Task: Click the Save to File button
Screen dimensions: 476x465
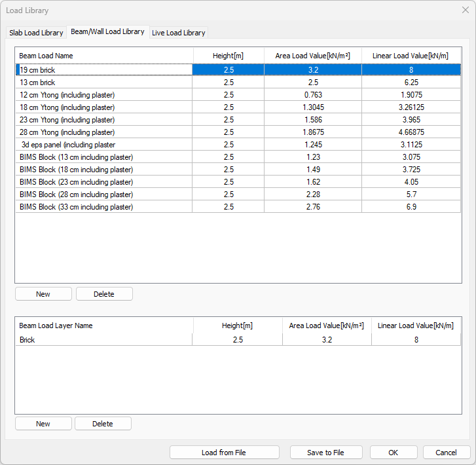Action: pyautogui.click(x=325, y=453)
